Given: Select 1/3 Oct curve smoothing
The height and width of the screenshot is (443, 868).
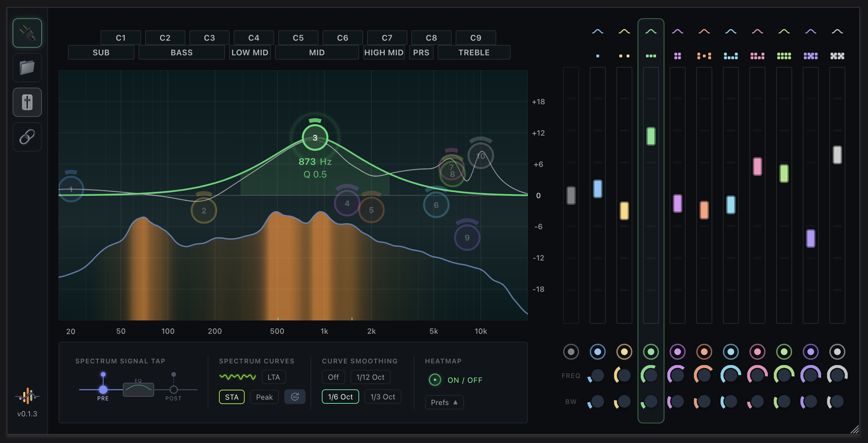Looking at the screenshot, I should (382, 397).
